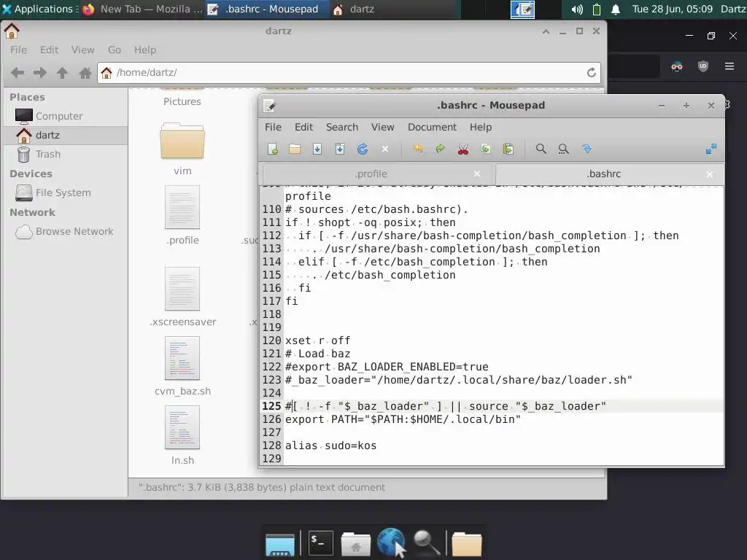The width and height of the screenshot is (747, 560).
Task: Click Show Desktop icon in the dock
Action: [x=280, y=544]
